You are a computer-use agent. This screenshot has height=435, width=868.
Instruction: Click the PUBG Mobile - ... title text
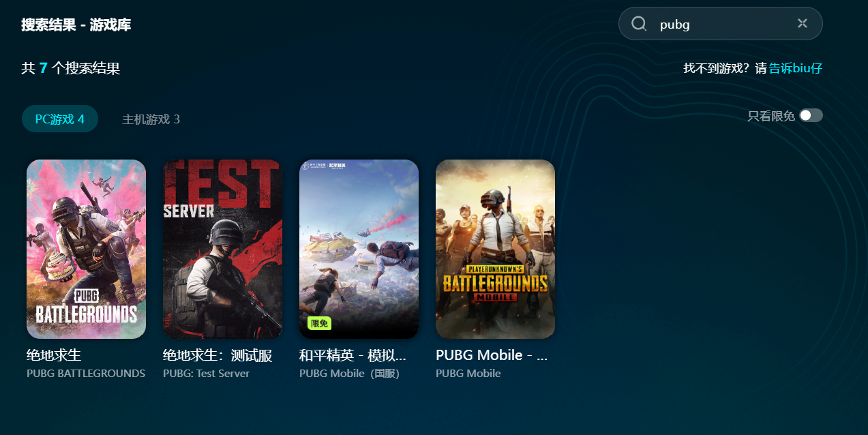[x=492, y=355]
